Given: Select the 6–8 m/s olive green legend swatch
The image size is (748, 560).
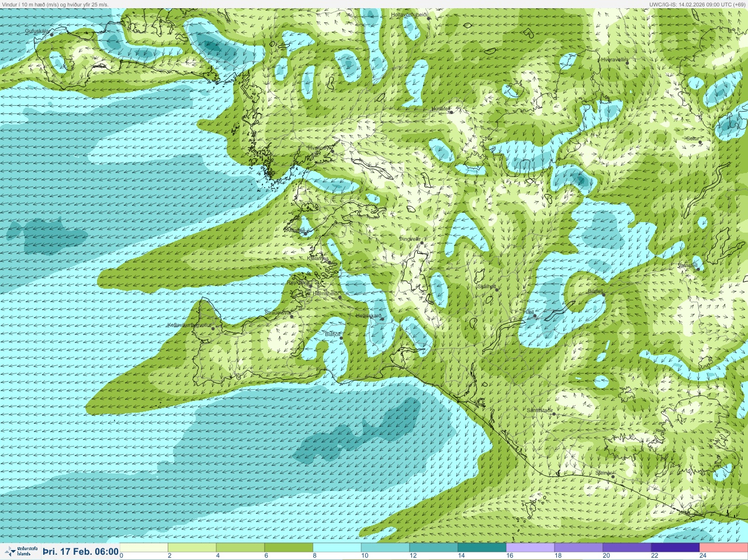Looking at the screenshot, I should point(289,548).
